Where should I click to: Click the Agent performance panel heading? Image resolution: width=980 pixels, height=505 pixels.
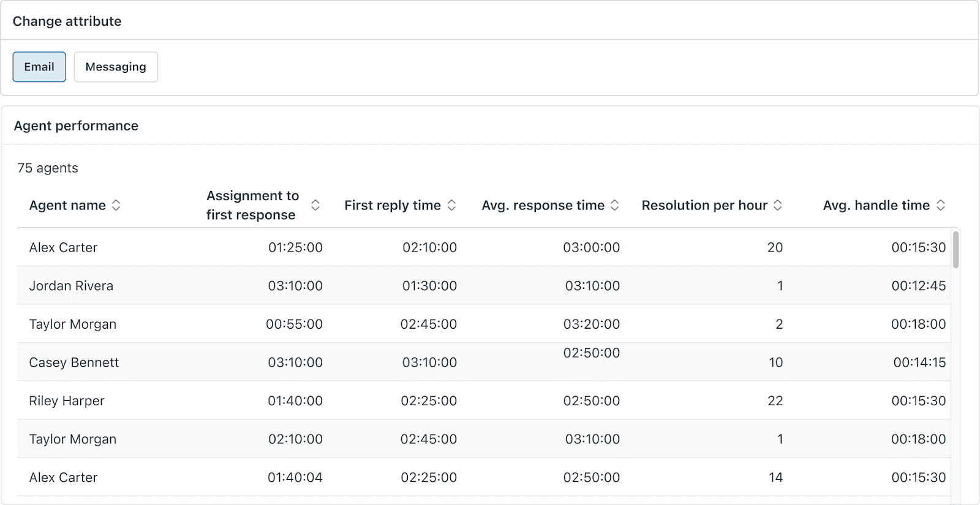(76, 126)
